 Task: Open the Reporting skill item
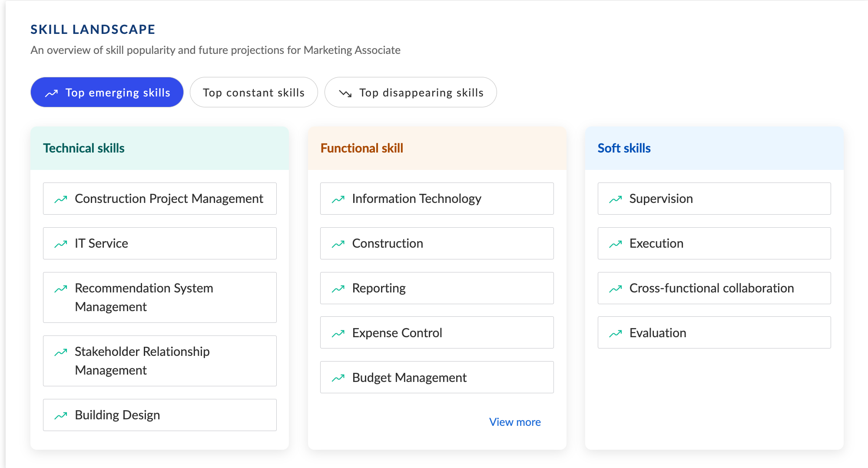(437, 288)
